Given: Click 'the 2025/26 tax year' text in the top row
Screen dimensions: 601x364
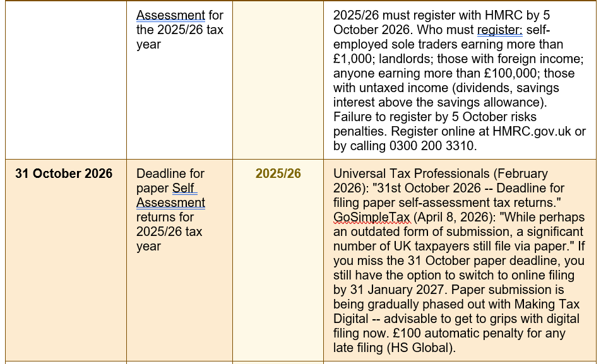Looking at the screenshot, I should [x=180, y=37].
